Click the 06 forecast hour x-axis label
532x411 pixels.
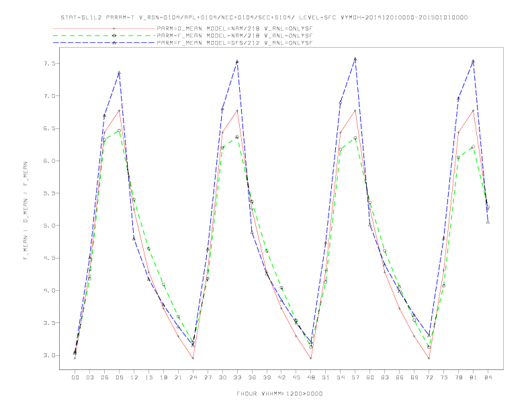click(x=105, y=377)
